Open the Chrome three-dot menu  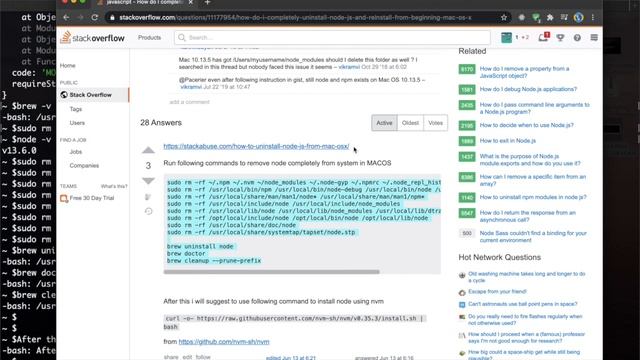click(593, 18)
